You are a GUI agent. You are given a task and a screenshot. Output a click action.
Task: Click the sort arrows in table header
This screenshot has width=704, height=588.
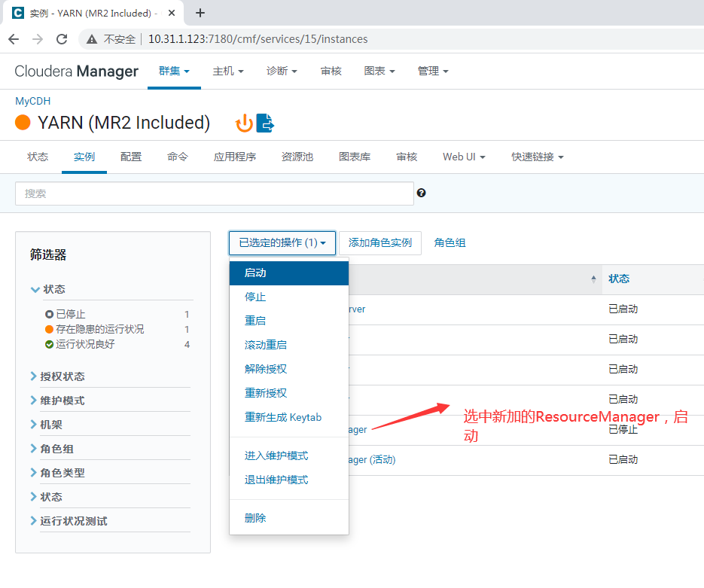[x=593, y=279]
